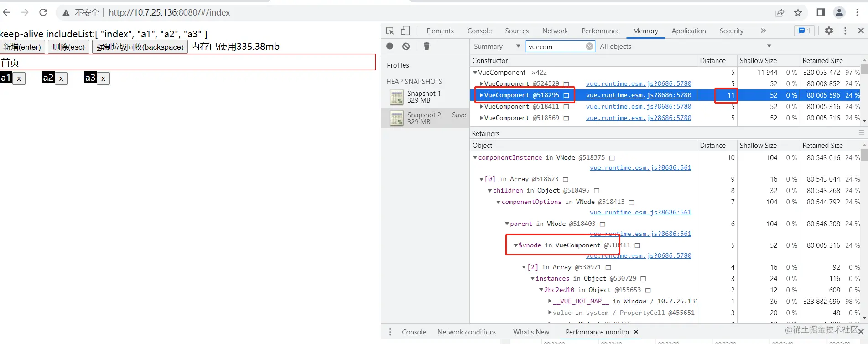
Task: Open vue.runtime.esm.js link for VueComponent @524529
Action: (638, 84)
